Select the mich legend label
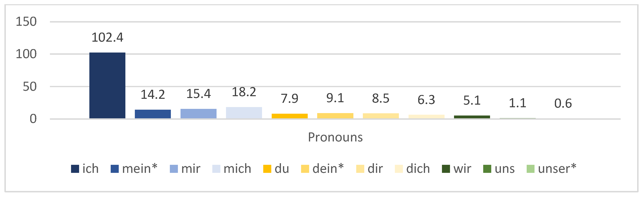 (x=237, y=169)
